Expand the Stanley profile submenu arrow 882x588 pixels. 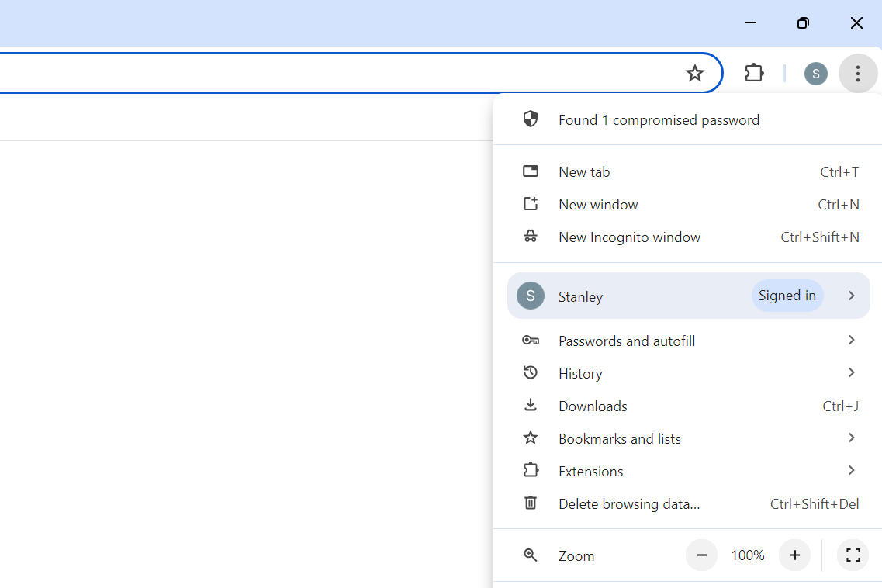click(851, 296)
